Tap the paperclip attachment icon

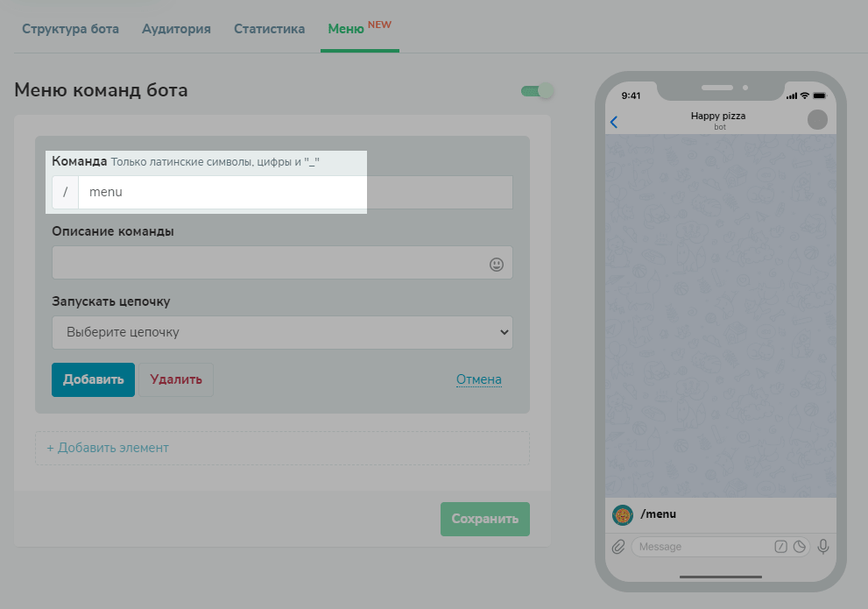618,547
